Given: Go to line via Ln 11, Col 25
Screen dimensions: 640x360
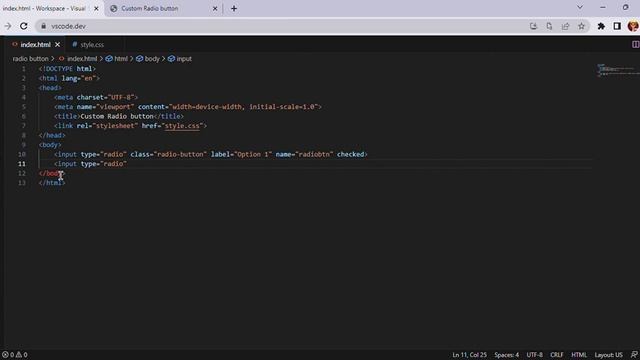Looking at the screenshot, I should [469, 355].
